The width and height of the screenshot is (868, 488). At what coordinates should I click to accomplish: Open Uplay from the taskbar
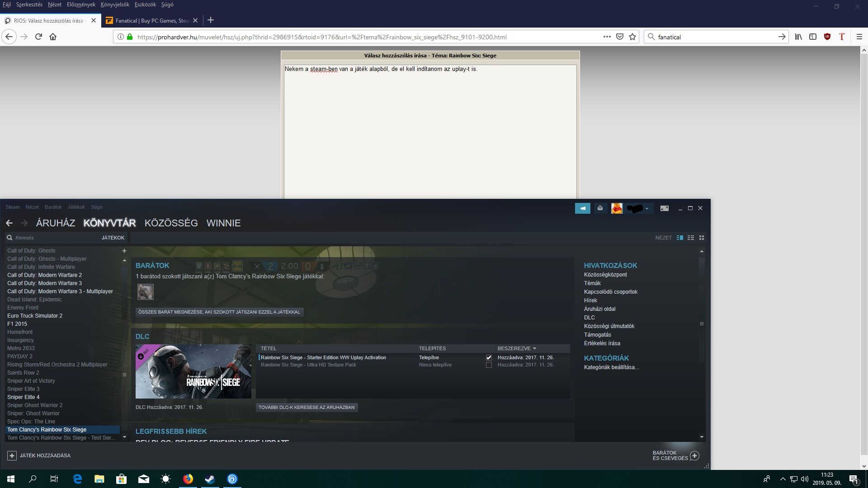point(232,479)
